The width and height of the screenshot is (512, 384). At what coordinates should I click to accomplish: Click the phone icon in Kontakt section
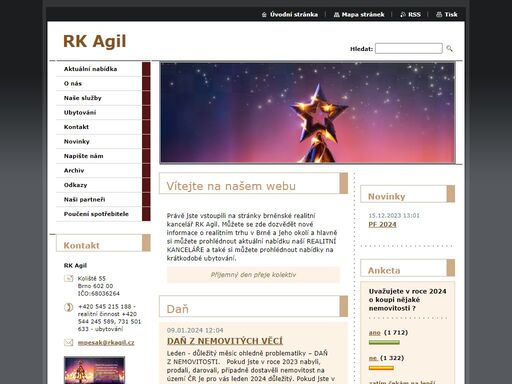coord(68,307)
